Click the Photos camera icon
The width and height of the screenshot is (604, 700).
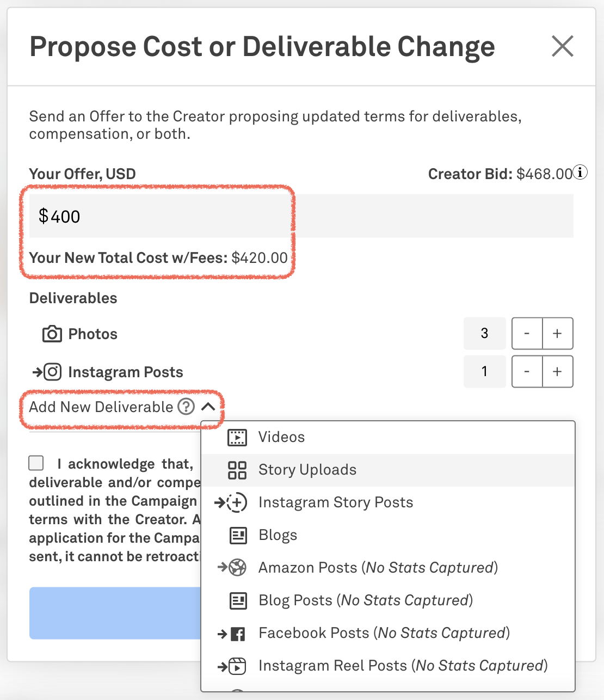52,334
